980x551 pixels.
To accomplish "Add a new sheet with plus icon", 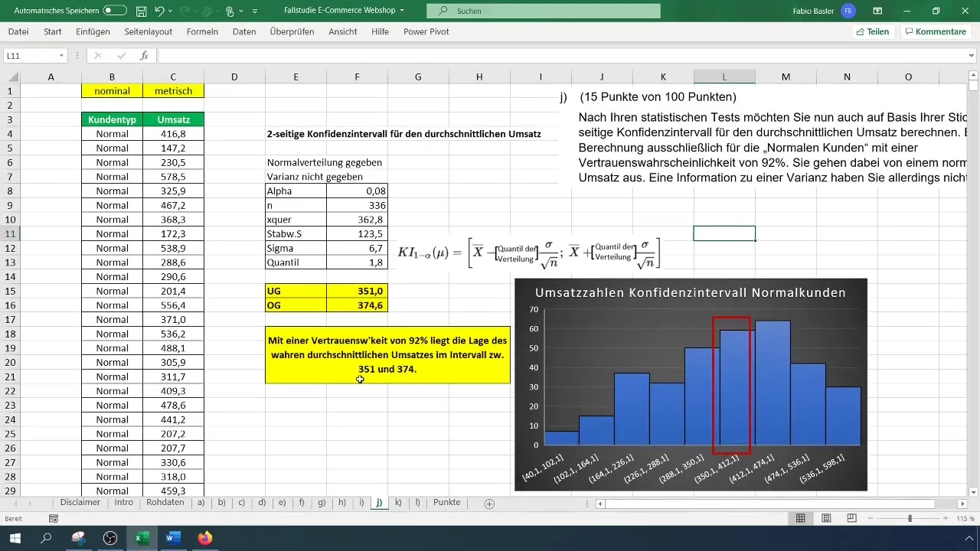I will (x=489, y=503).
